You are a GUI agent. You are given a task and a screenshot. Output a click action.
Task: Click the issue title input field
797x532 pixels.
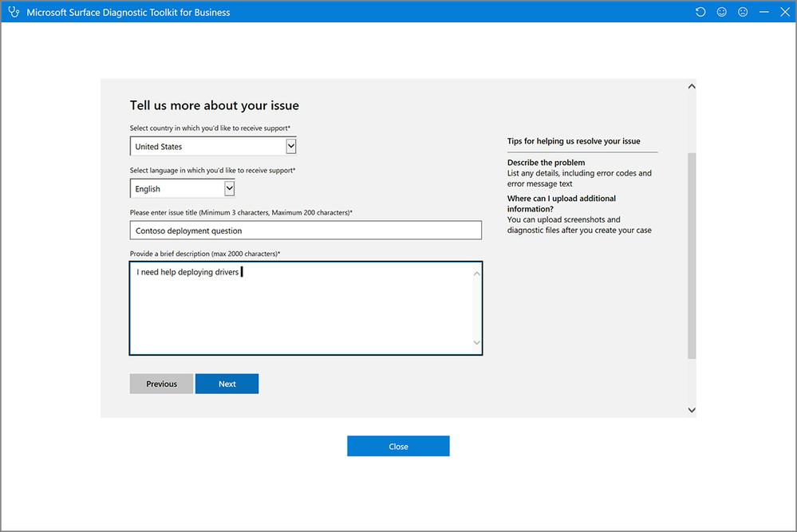(x=306, y=231)
